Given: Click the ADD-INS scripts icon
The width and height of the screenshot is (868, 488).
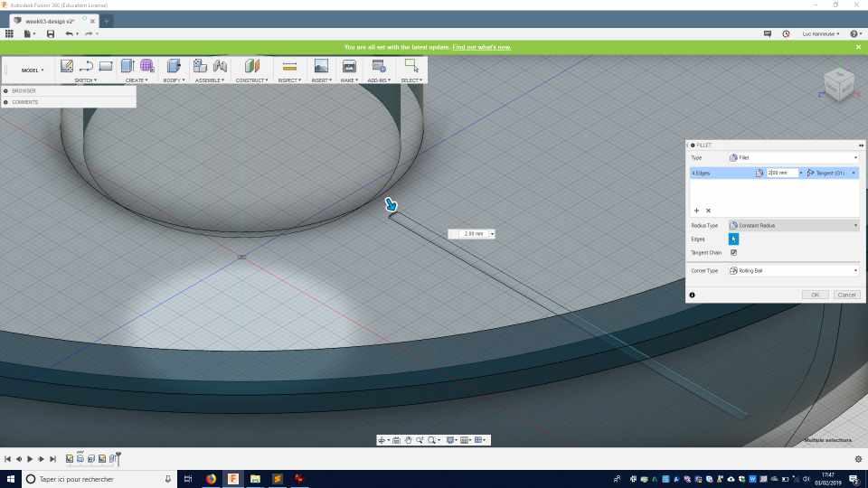Looking at the screenshot, I should pyautogui.click(x=379, y=66).
